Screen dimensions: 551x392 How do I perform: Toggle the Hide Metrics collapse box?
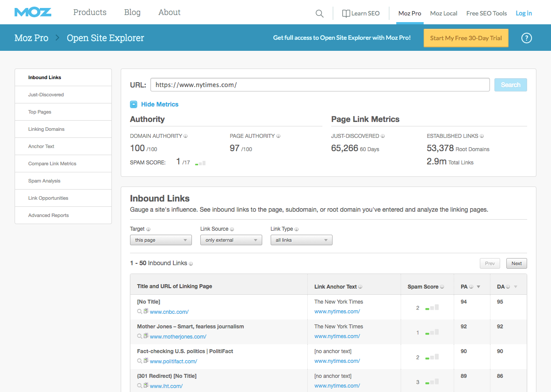(x=134, y=104)
